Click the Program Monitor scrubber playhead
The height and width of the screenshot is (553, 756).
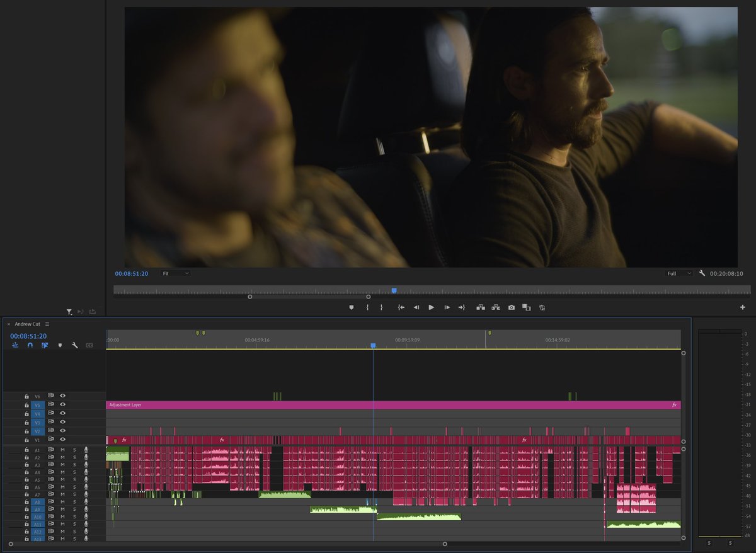click(x=394, y=290)
